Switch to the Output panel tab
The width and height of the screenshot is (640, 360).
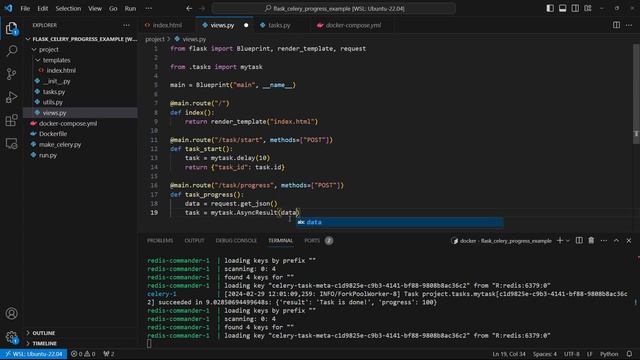(x=194, y=241)
